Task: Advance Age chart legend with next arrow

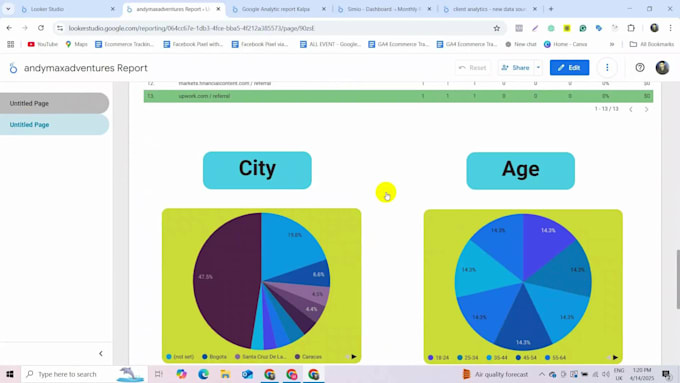Action: pos(615,357)
